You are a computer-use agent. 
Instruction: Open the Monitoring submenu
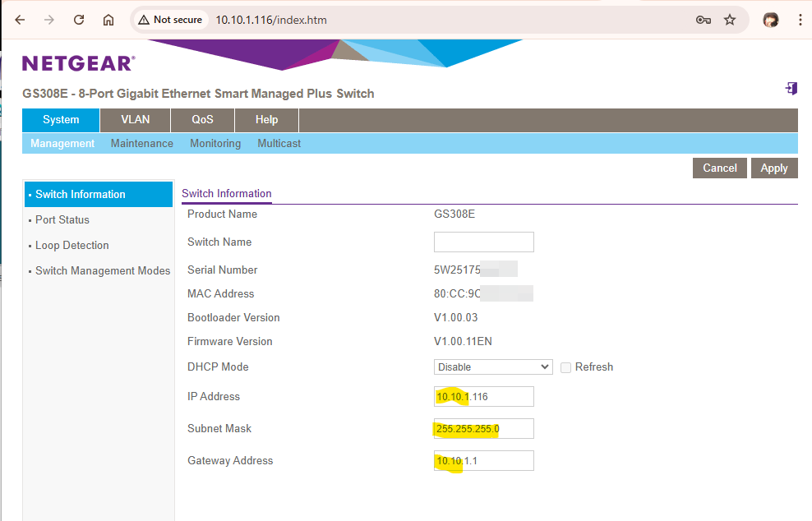215,143
